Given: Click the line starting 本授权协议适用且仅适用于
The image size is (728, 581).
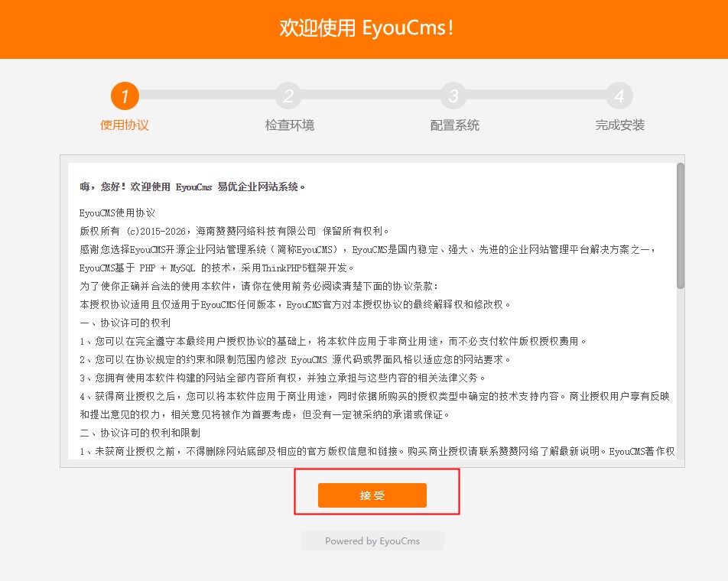Looking at the screenshot, I should (295, 304).
